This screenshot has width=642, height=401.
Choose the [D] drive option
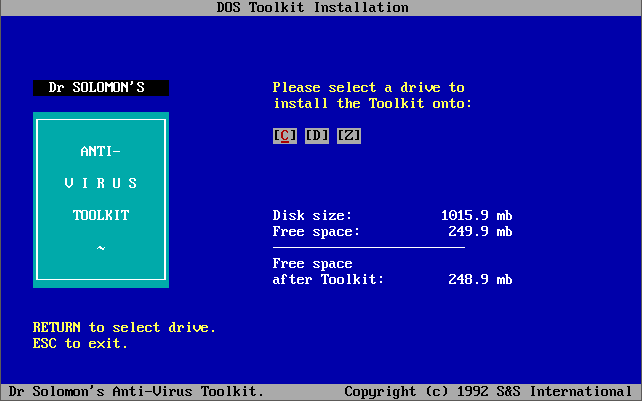click(x=316, y=136)
